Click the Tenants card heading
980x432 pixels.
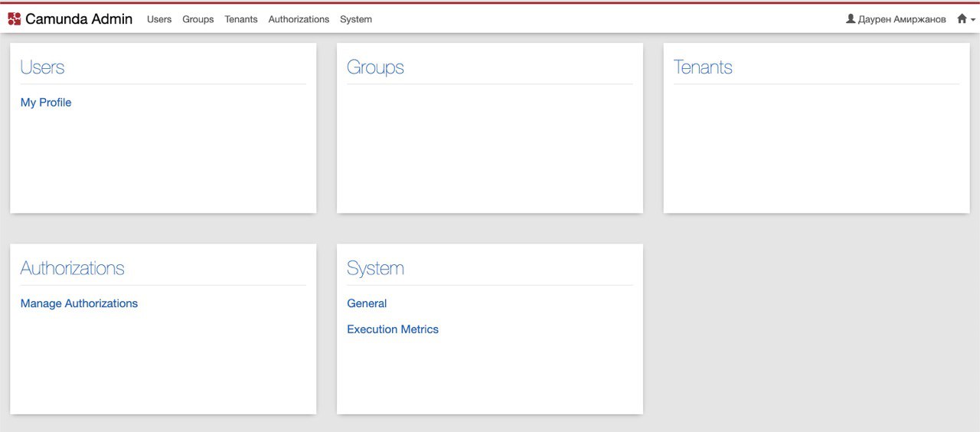[703, 67]
